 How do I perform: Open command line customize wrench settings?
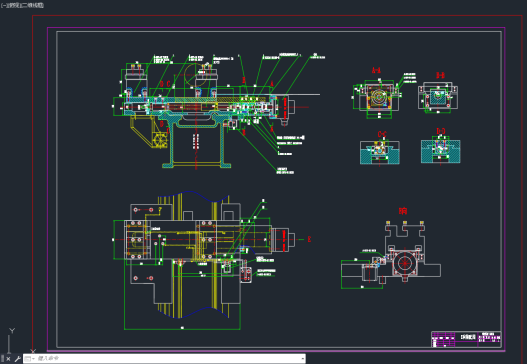point(17,359)
